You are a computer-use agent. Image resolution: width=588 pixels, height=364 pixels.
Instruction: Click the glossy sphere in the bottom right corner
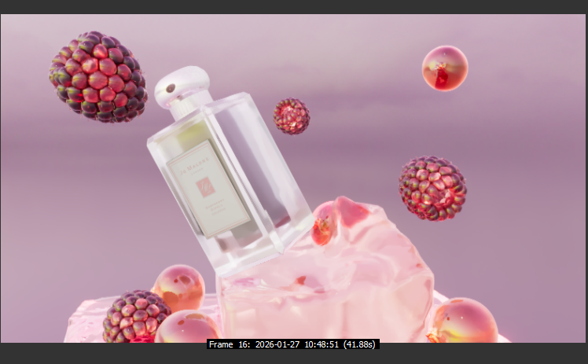[464, 321]
